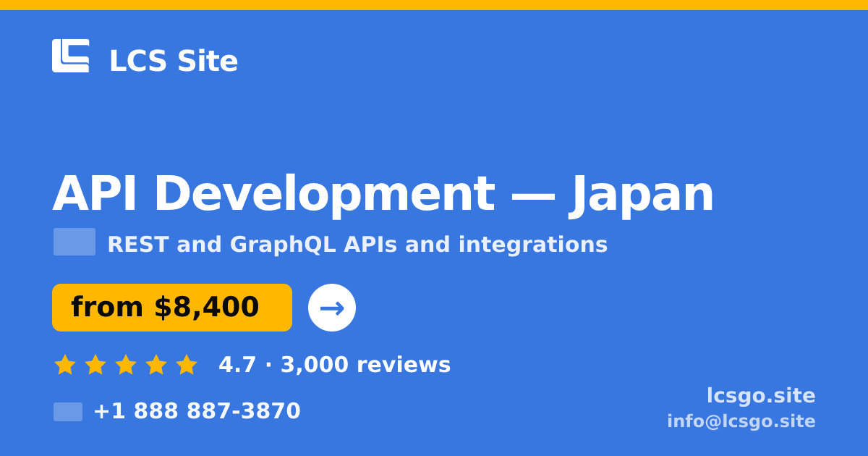868x456 pixels.
Task: Click the phone number +1 888 887-3870
Action: 197,411
